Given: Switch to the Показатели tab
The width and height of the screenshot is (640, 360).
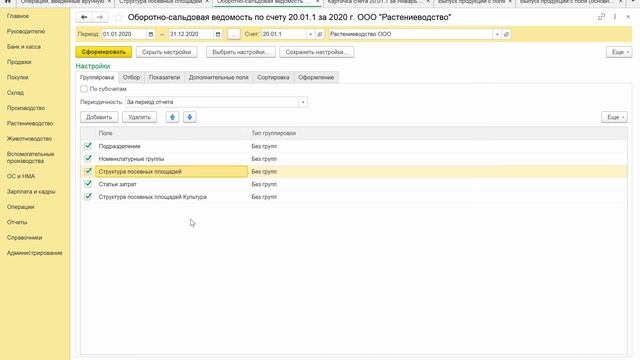Looking at the screenshot, I should (x=164, y=77).
